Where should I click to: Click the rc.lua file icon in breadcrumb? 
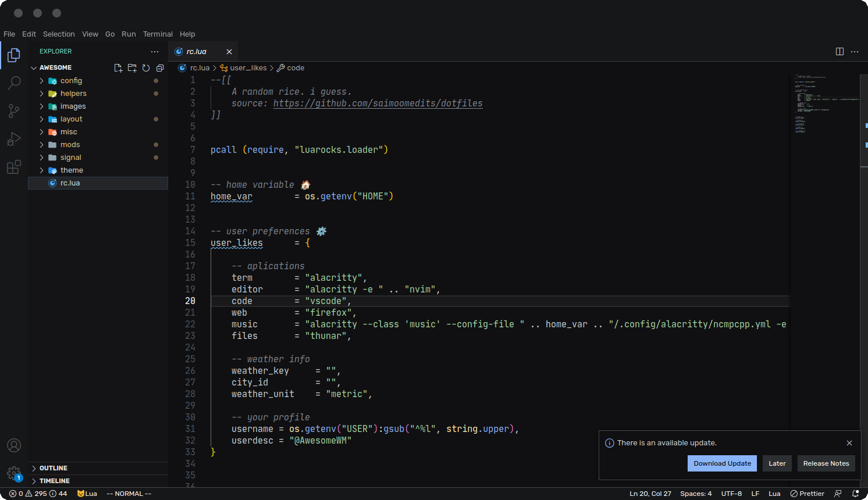pyautogui.click(x=182, y=68)
